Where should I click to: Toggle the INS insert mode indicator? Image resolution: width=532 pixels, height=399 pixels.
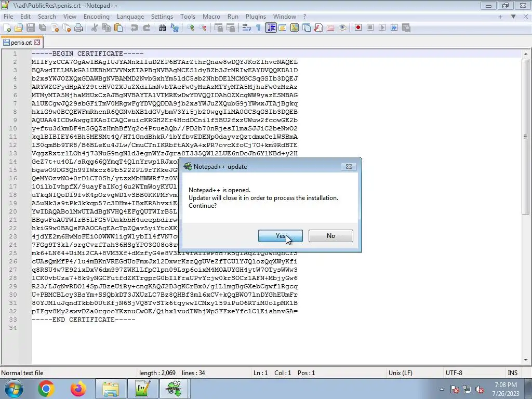(512, 373)
